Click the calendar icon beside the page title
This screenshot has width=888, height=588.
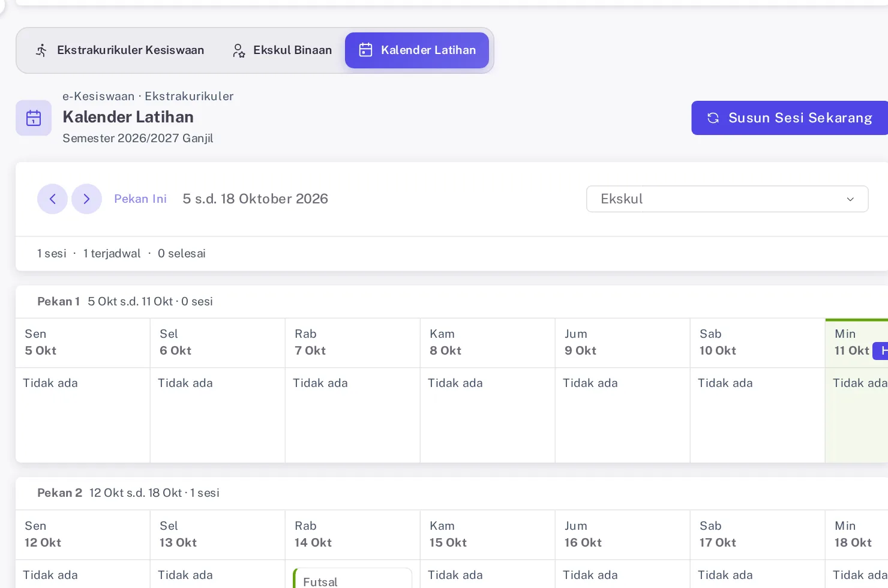click(x=34, y=118)
